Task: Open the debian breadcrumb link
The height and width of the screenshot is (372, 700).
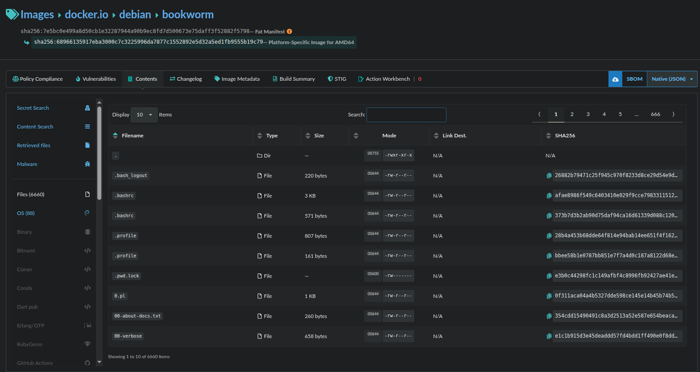Action: [135, 14]
